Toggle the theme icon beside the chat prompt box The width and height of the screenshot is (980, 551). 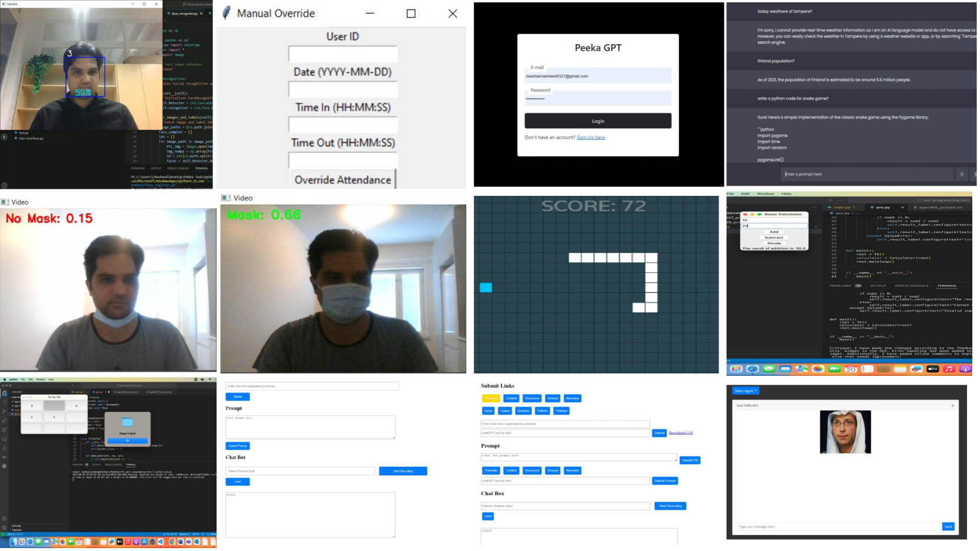click(962, 175)
